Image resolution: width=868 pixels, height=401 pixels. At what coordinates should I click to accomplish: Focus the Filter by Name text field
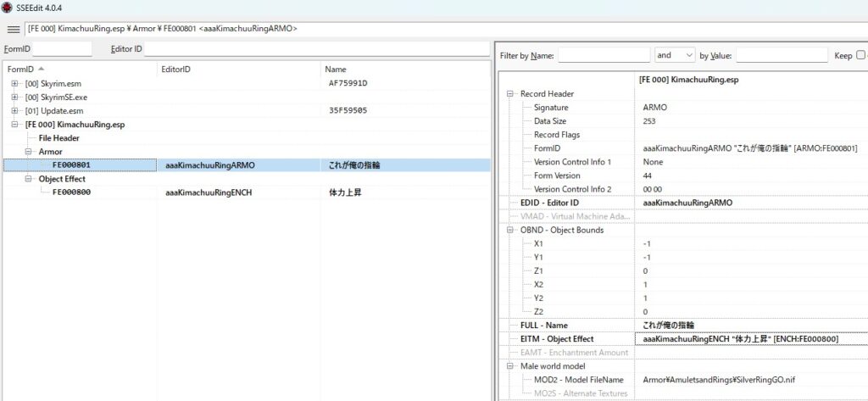pos(603,55)
